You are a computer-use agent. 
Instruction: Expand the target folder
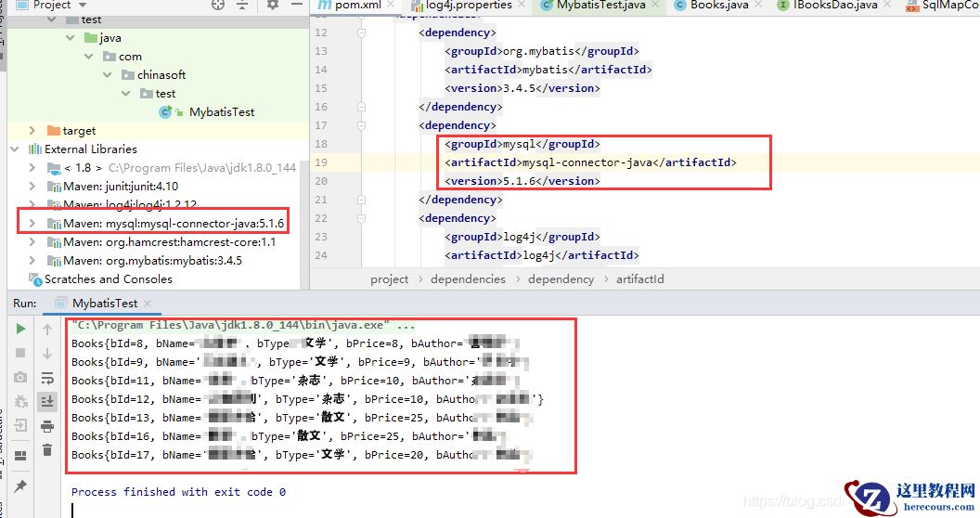(x=32, y=131)
